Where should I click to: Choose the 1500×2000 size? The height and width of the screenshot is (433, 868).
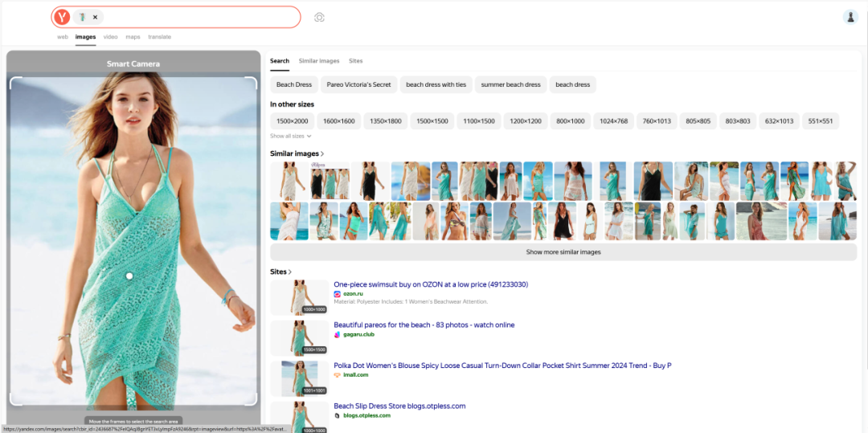tap(293, 121)
